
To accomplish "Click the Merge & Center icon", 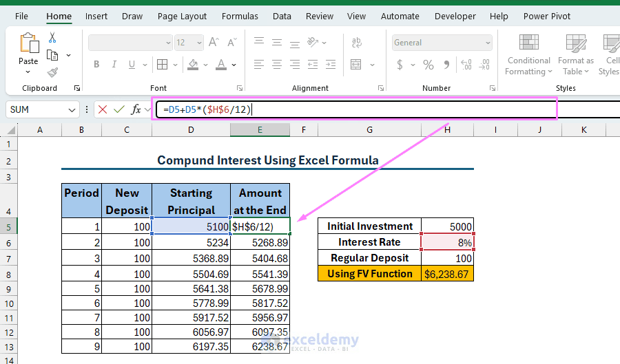I will 356,65.
